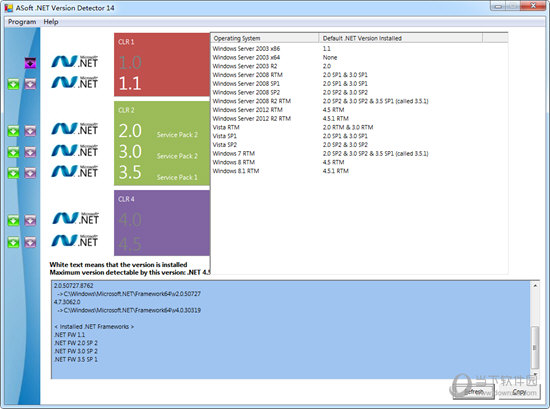Screen dimensions: 550x409
Task: Click green download icon for .NET 1.1
Action: 13,84
